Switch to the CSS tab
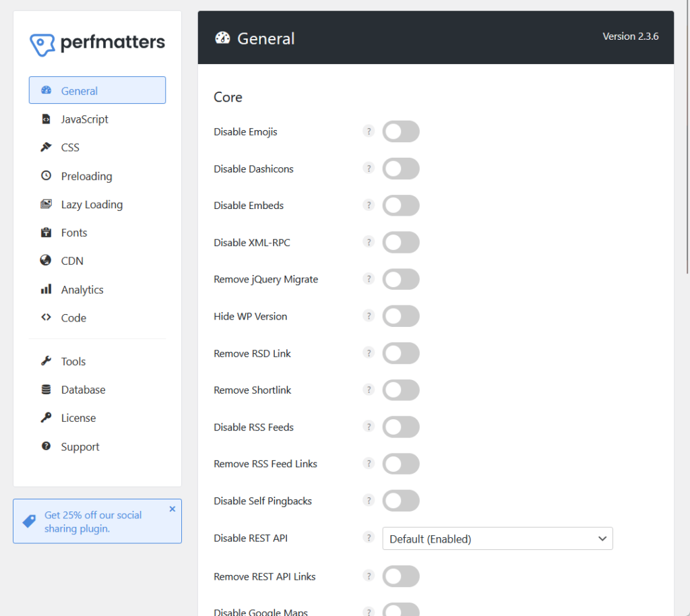This screenshot has width=690, height=616. pyautogui.click(x=97, y=148)
